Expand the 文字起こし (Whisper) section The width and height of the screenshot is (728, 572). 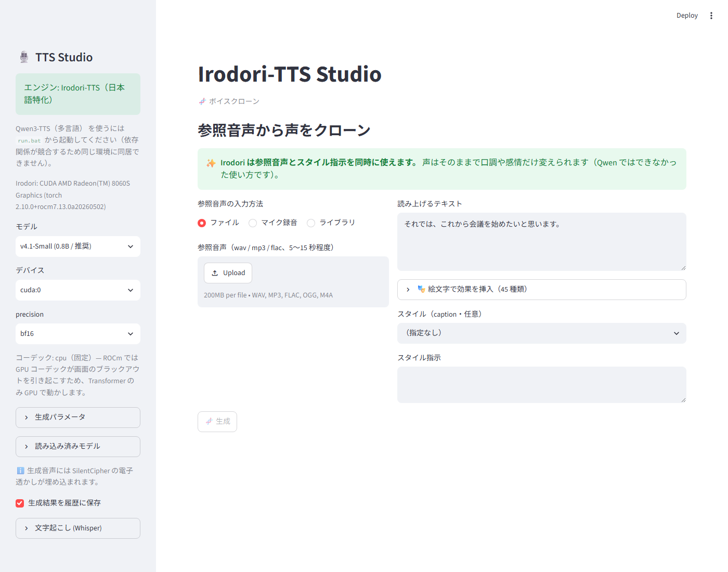78,528
